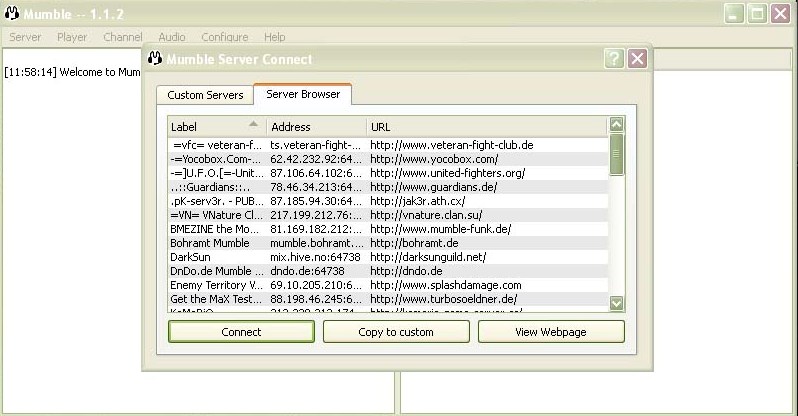This screenshot has width=798, height=416.
Task: Select the Bohramt Mumble server row
Action: click(388, 243)
